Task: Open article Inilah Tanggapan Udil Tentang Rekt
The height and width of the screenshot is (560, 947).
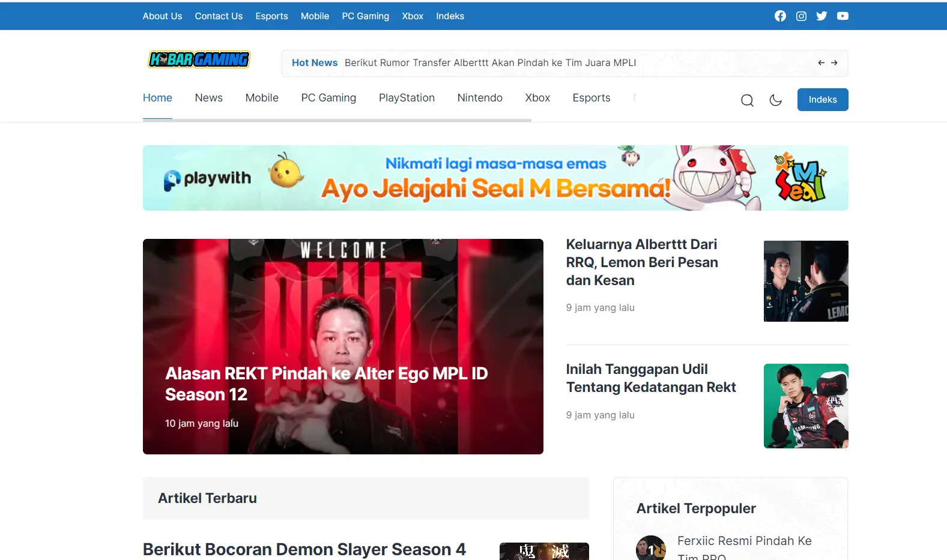Action: (651, 378)
